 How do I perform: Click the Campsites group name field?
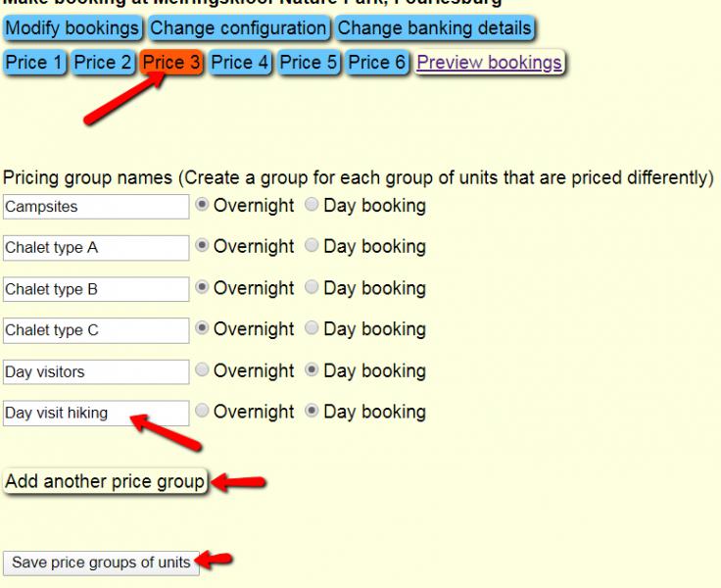click(96, 207)
